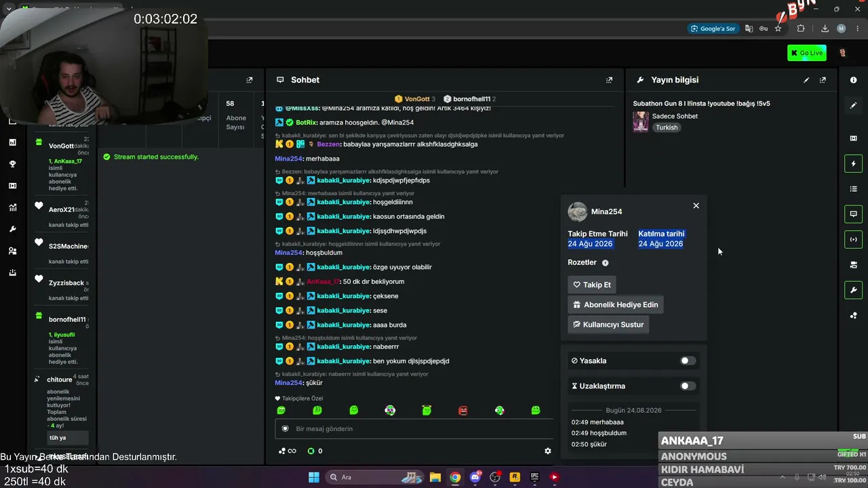The width and height of the screenshot is (868, 488).
Task: Click Abonelik Hediye Edin button
Action: [616, 304]
